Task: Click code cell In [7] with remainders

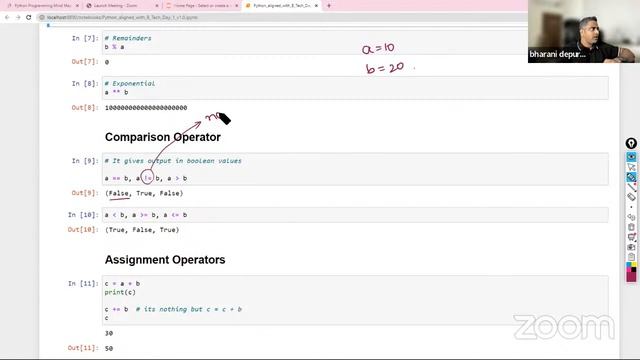Action: (355, 42)
